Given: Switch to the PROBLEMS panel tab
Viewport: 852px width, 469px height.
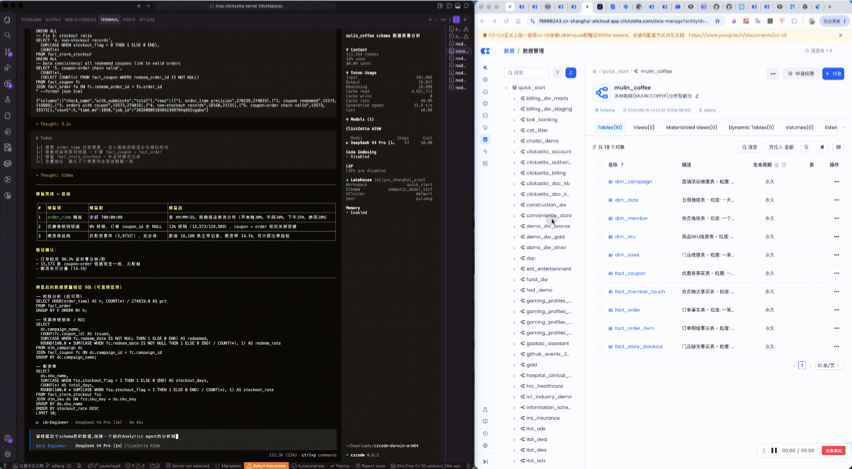Looking at the screenshot, I should [32, 20].
